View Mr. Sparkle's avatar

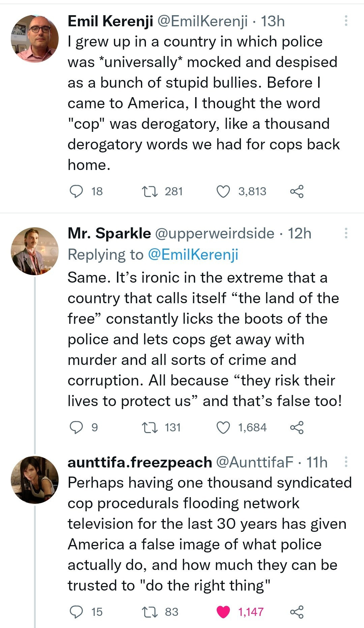point(35,251)
